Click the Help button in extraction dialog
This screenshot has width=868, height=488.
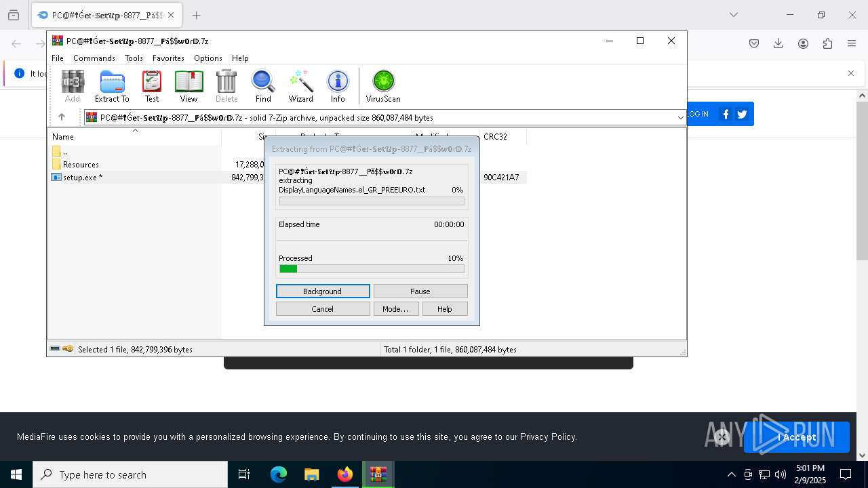coord(445,309)
